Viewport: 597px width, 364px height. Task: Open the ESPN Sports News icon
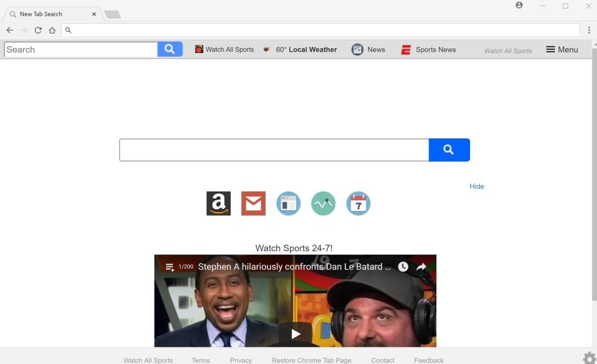[405, 49]
